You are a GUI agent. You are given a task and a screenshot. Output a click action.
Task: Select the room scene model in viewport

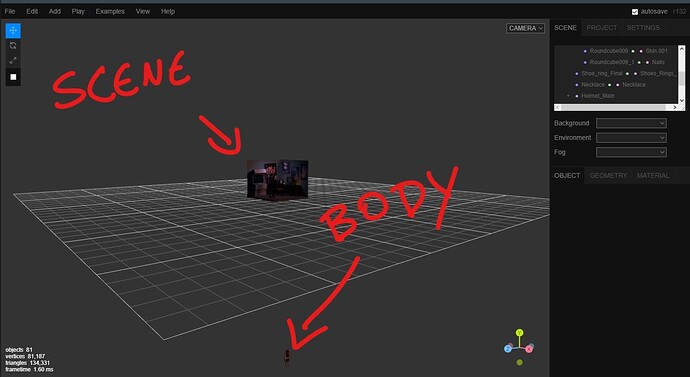click(x=277, y=179)
